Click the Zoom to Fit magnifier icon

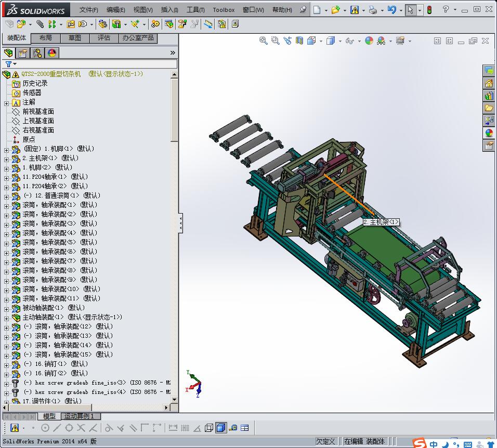click(x=264, y=41)
